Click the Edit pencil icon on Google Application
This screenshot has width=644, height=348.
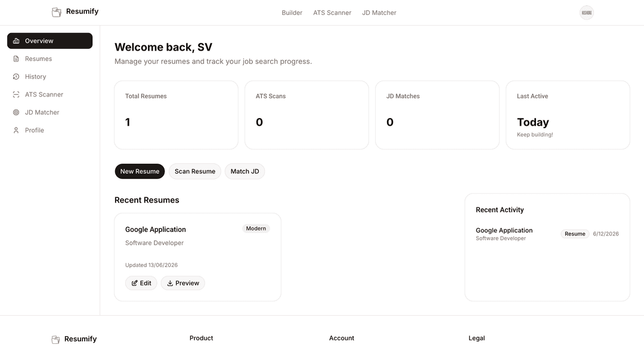[x=134, y=283]
